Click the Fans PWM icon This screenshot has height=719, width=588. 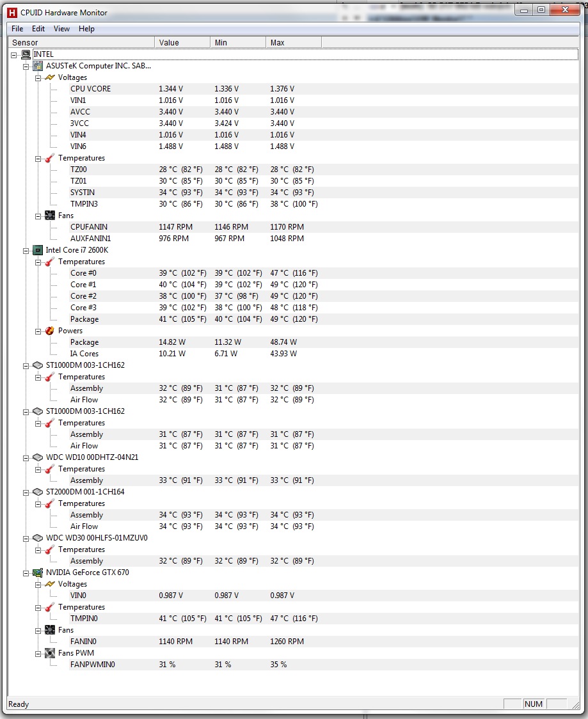pyautogui.click(x=49, y=653)
